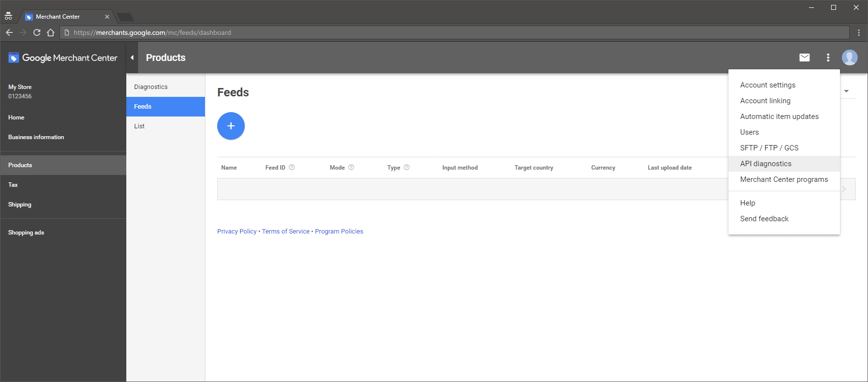Go back with the browser back arrow

9,32
